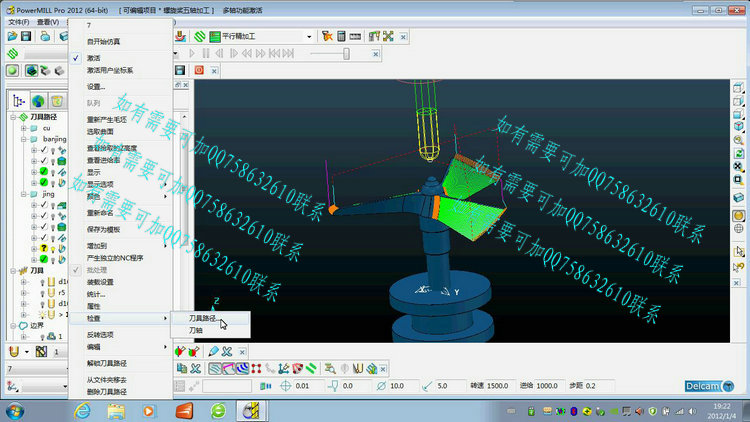Screen dimensions: 750x422
Task: Click the copy toolpath icon in bottom toolbar
Action: [182, 368]
